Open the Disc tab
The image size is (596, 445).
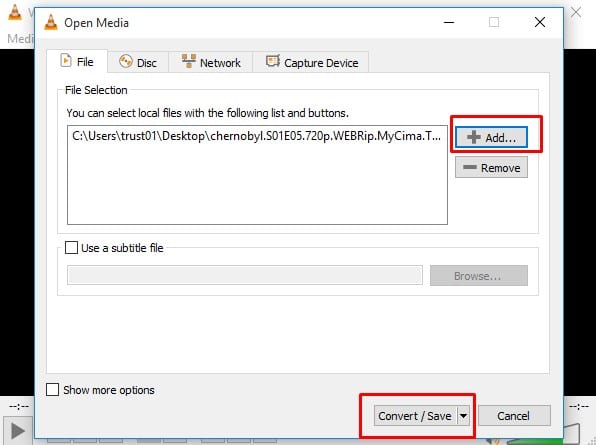(138, 62)
